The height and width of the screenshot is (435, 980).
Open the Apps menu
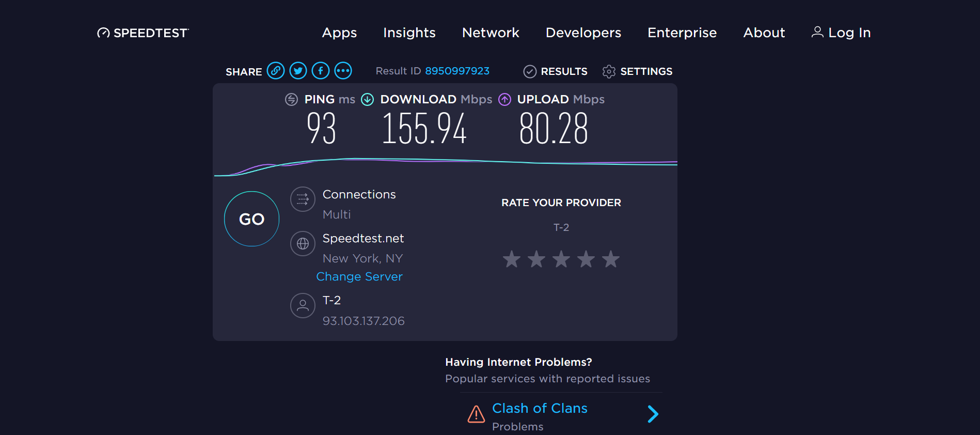pyautogui.click(x=339, y=33)
